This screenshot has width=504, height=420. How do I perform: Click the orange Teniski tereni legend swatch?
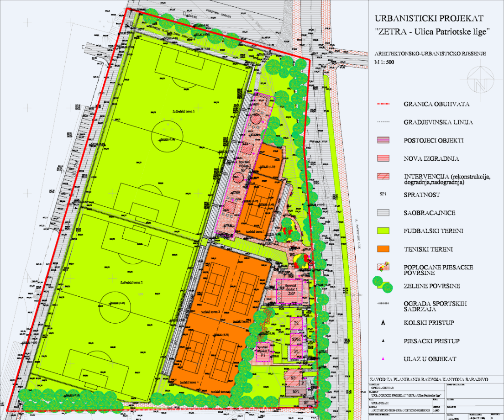coord(383,249)
